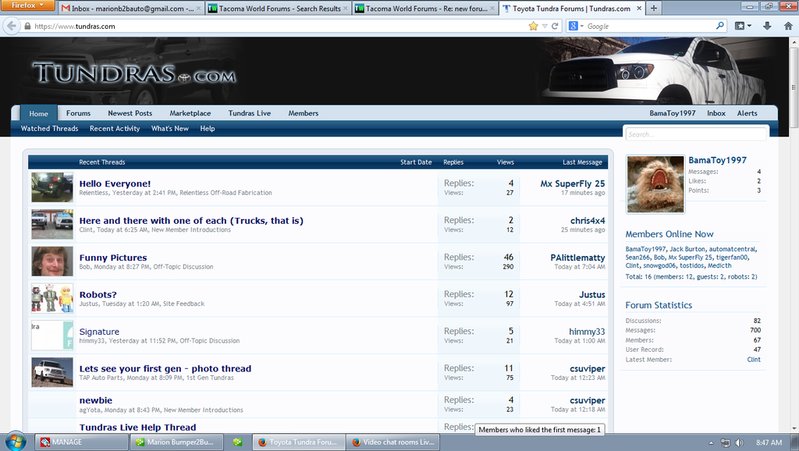The width and height of the screenshot is (799, 451).
Task: Click the browser back arrow button
Action: pos(11,26)
